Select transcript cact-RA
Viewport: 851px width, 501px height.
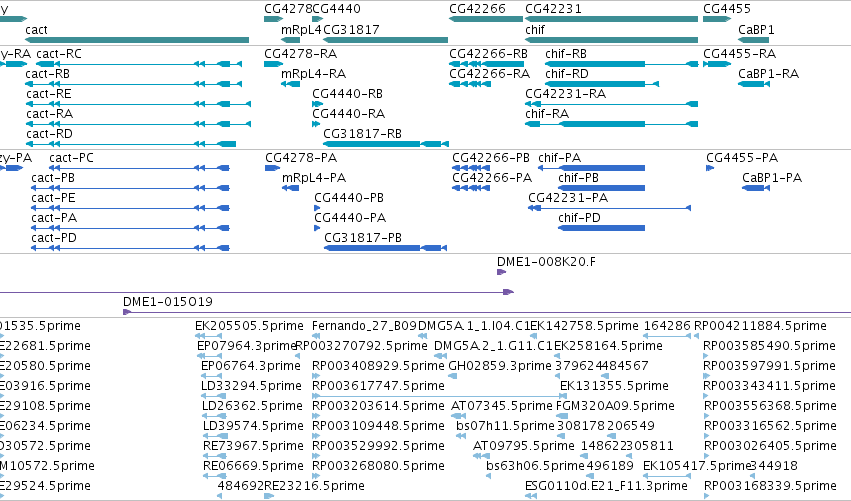pos(138,124)
